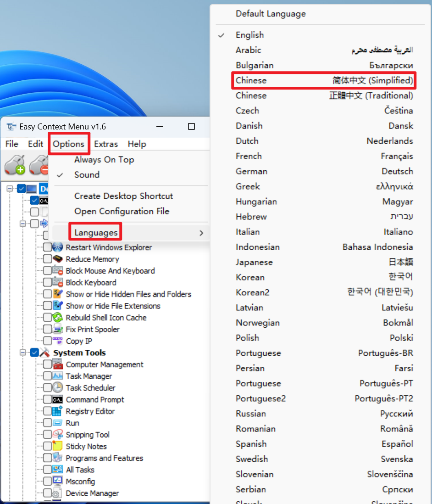The width and height of the screenshot is (432, 504).
Task: Click the Programs and Features icon
Action: [x=58, y=458]
